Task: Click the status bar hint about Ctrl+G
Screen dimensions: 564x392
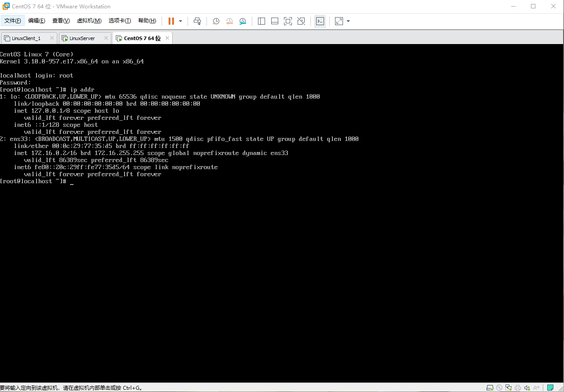Action: point(71,388)
